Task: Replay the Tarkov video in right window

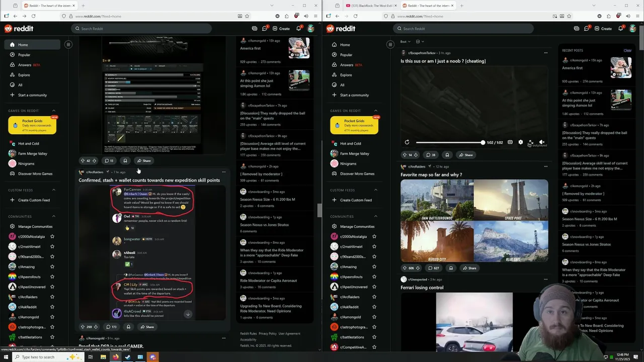Action: [407, 142]
